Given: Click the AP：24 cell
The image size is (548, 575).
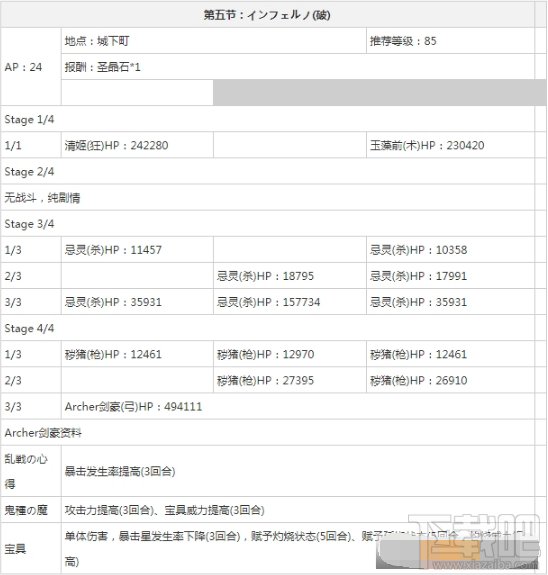Looking at the screenshot, I should tap(31, 67).
